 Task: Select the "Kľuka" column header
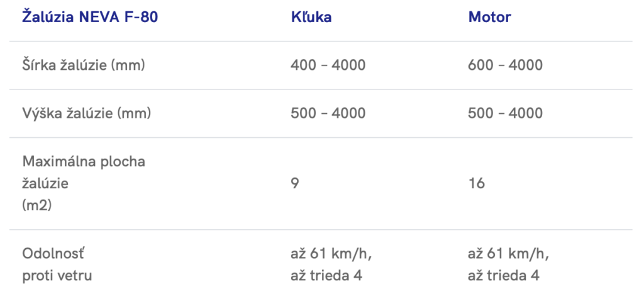(311, 17)
